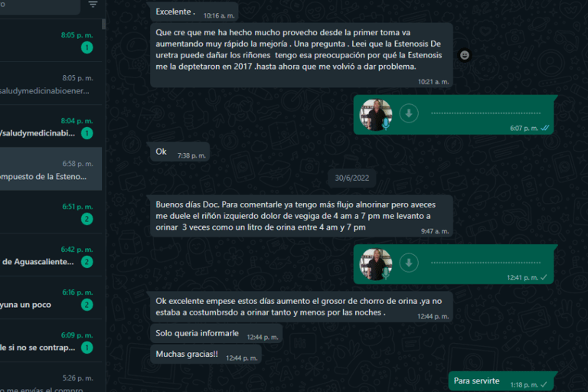The width and height of the screenshot is (588, 392).
Task: React with the emoji button beside the Estenosis message
Action: tap(465, 55)
